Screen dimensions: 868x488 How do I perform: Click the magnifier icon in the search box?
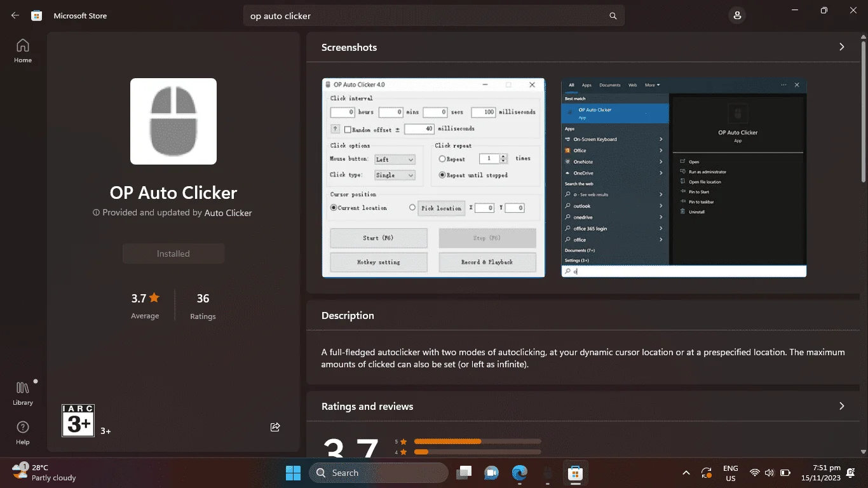point(613,16)
